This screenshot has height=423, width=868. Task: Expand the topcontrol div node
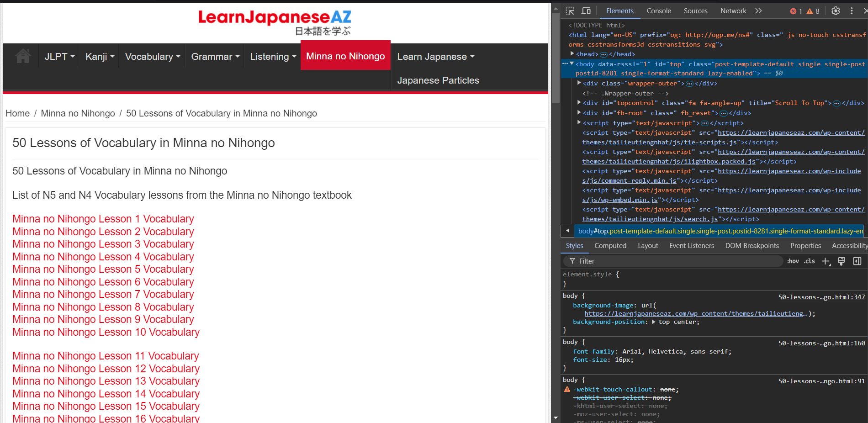point(579,103)
